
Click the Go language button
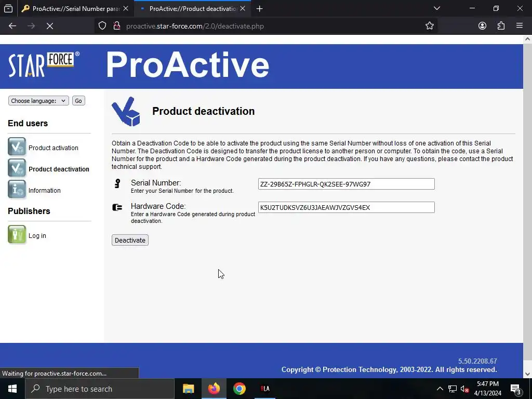[78, 101]
